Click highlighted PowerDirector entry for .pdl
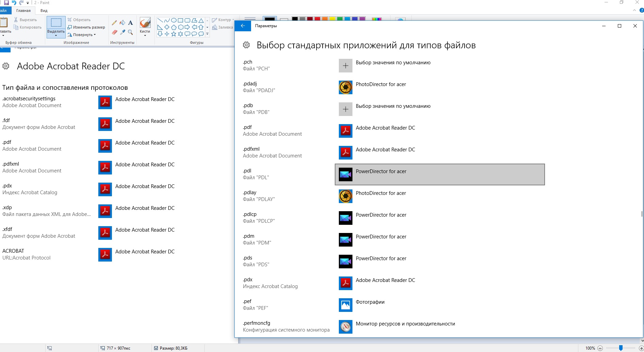This screenshot has width=644, height=352. pyautogui.click(x=440, y=174)
